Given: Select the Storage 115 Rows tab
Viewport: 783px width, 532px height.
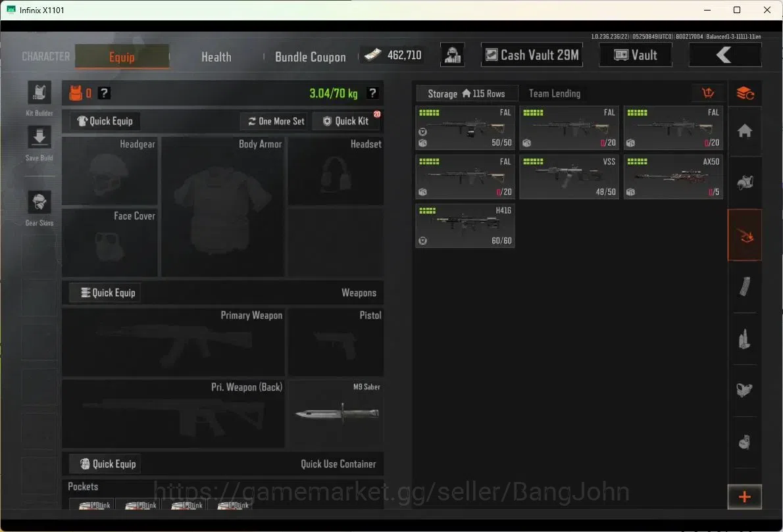Looking at the screenshot, I should point(467,93).
